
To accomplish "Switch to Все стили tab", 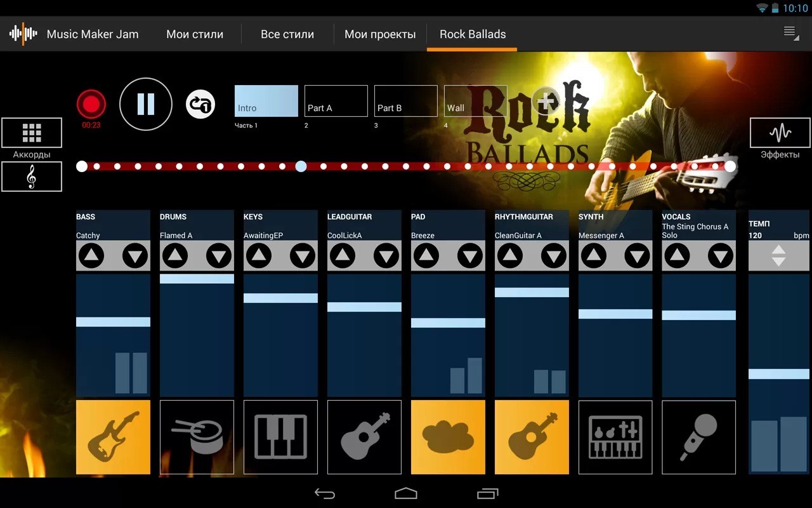I will pyautogui.click(x=287, y=34).
